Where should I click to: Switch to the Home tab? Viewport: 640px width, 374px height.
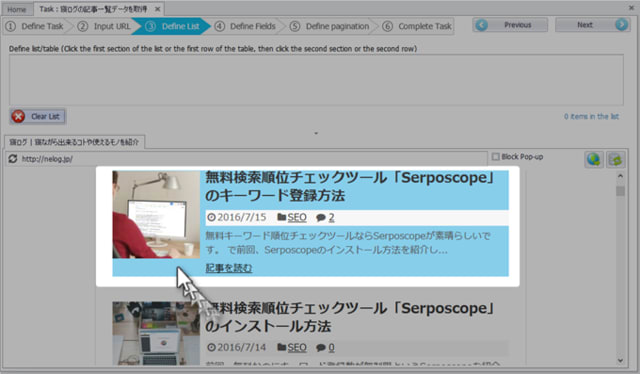coord(16,9)
